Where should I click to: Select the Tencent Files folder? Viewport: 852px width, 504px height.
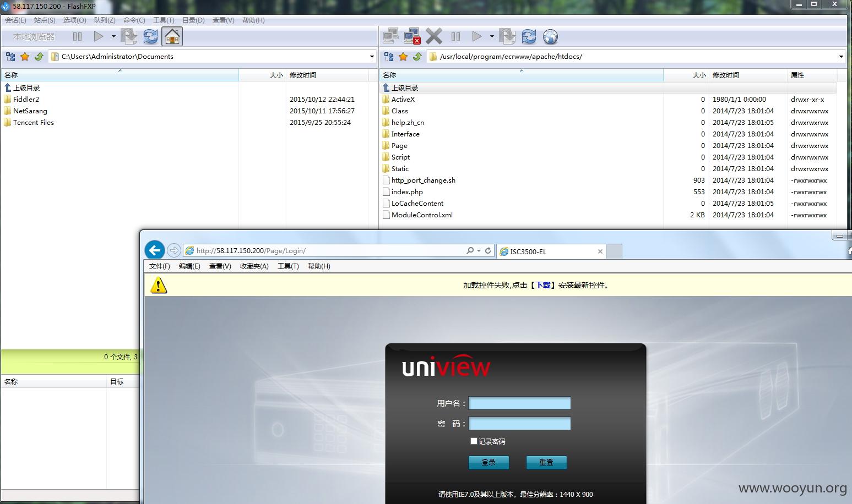click(x=34, y=122)
